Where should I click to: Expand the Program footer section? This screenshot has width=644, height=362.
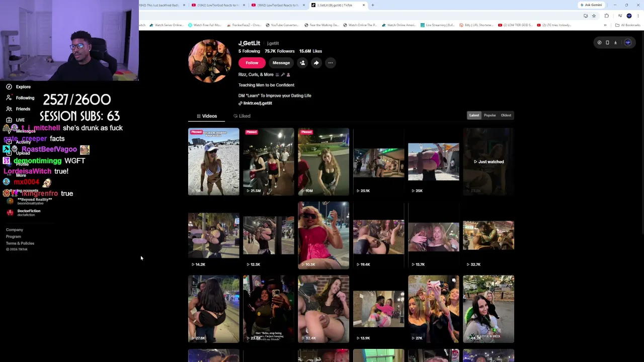point(14,237)
